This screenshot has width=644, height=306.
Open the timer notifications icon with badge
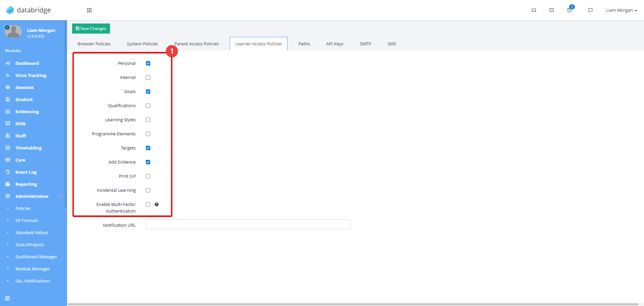pos(570,9)
